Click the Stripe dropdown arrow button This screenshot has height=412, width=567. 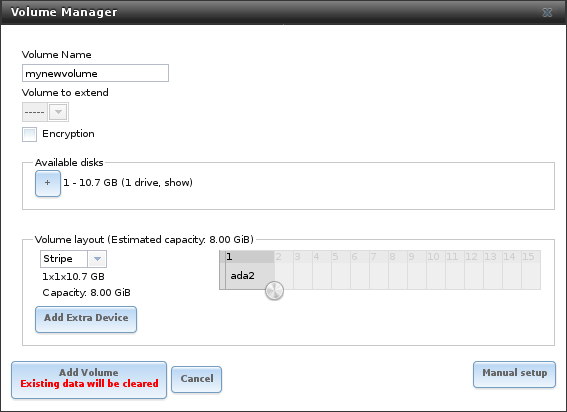97,259
